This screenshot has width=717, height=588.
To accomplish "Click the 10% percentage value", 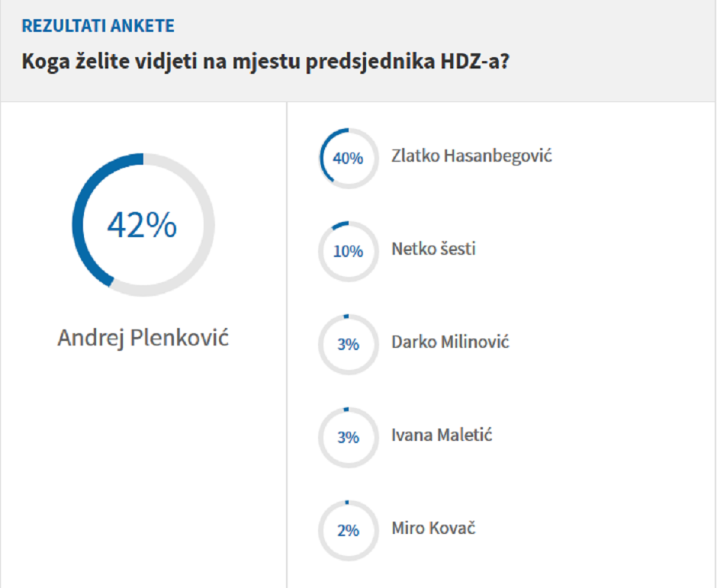I will [x=349, y=252].
